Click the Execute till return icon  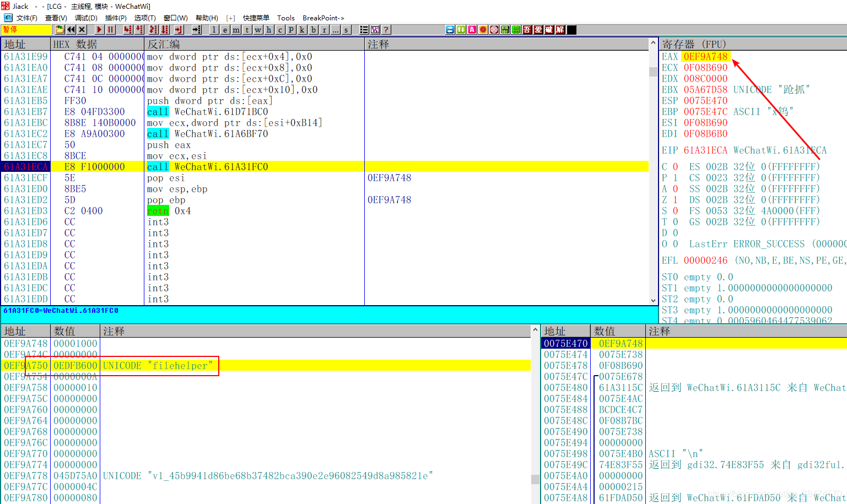tap(179, 30)
